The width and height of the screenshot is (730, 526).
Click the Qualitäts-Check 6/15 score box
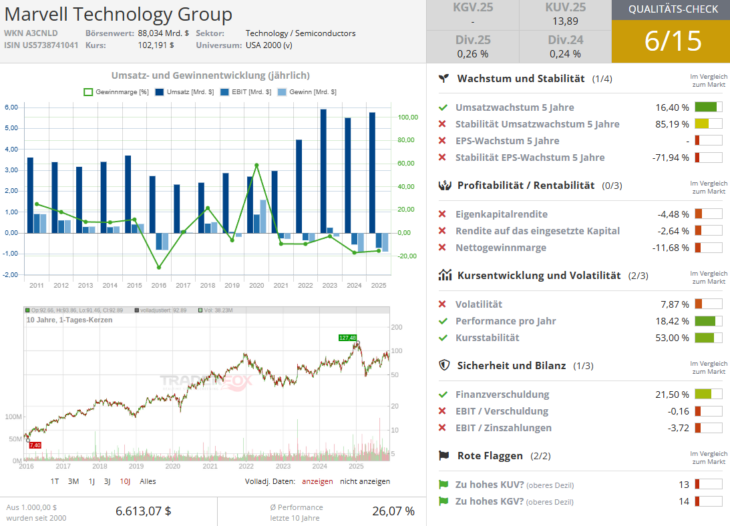671,41
